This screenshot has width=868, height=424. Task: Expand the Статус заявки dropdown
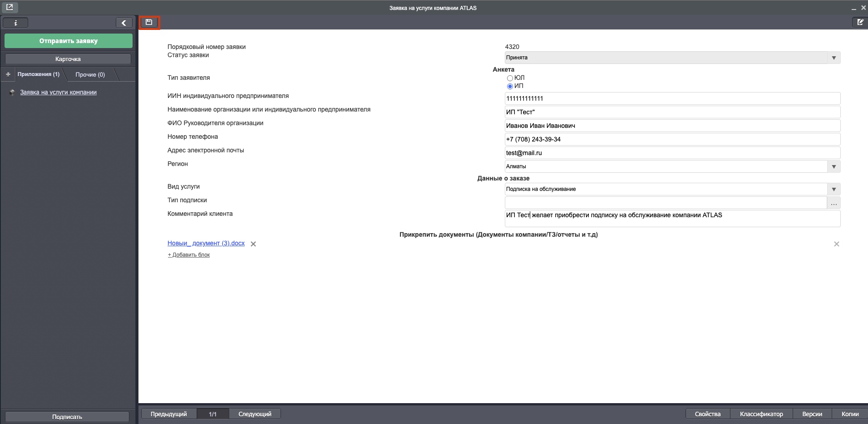pos(833,58)
